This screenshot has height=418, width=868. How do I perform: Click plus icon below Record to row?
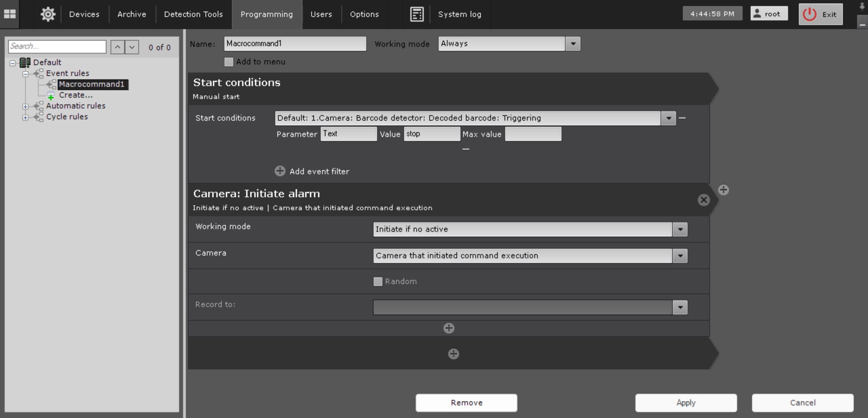(x=448, y=329)
